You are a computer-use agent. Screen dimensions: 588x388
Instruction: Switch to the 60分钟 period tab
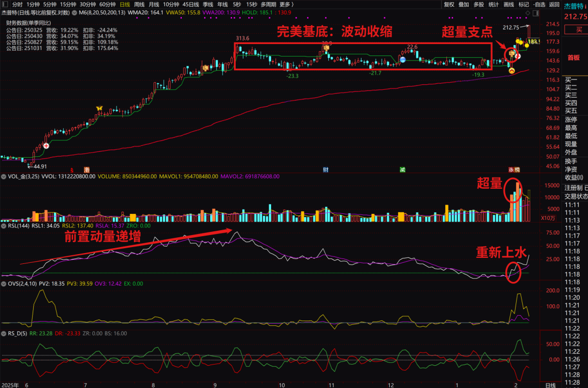pos(108,4)
